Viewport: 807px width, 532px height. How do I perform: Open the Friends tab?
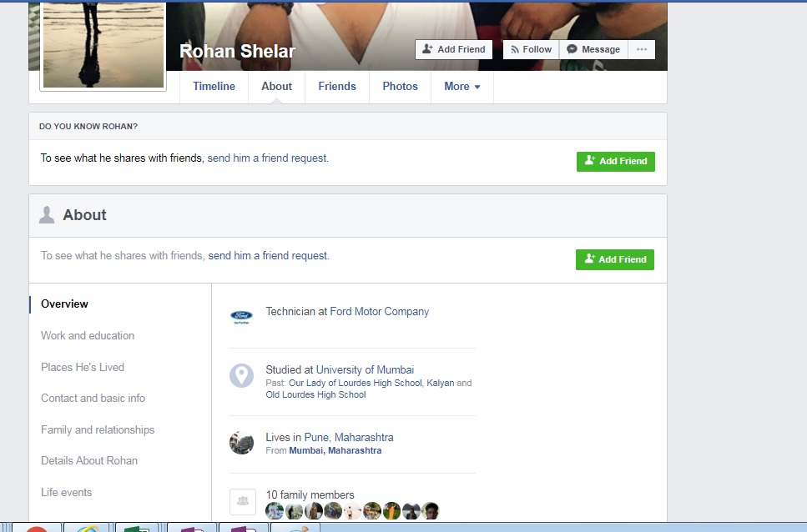(x=337, y=87)
